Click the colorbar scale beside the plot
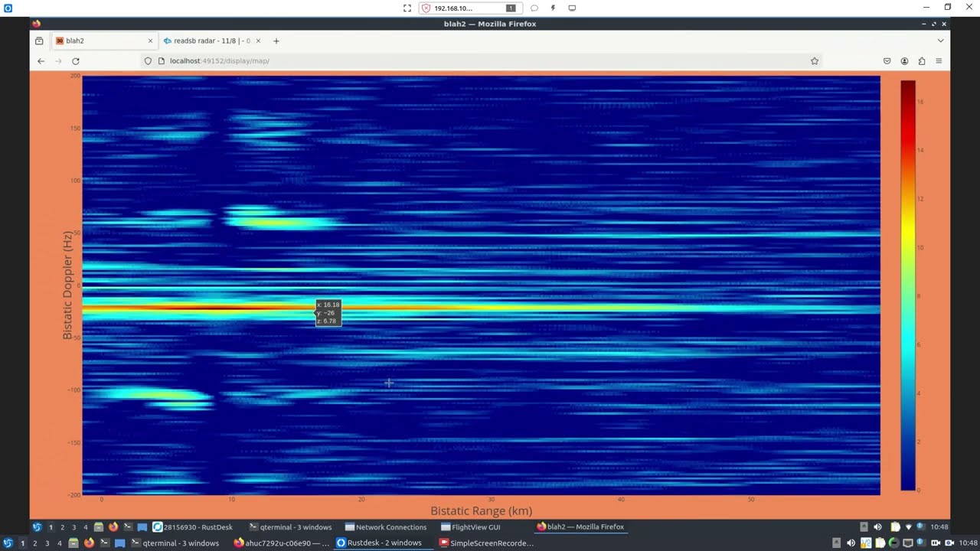The height and width of the screenshot is (551, 980). [x=907, y=285]
